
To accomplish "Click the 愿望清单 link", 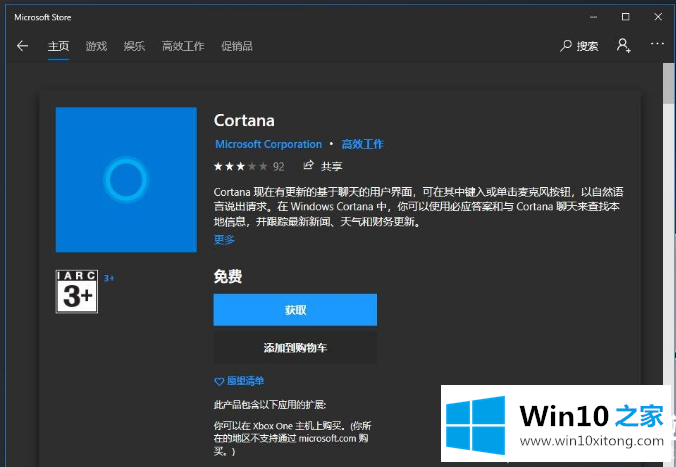I will tap(245, 381).
